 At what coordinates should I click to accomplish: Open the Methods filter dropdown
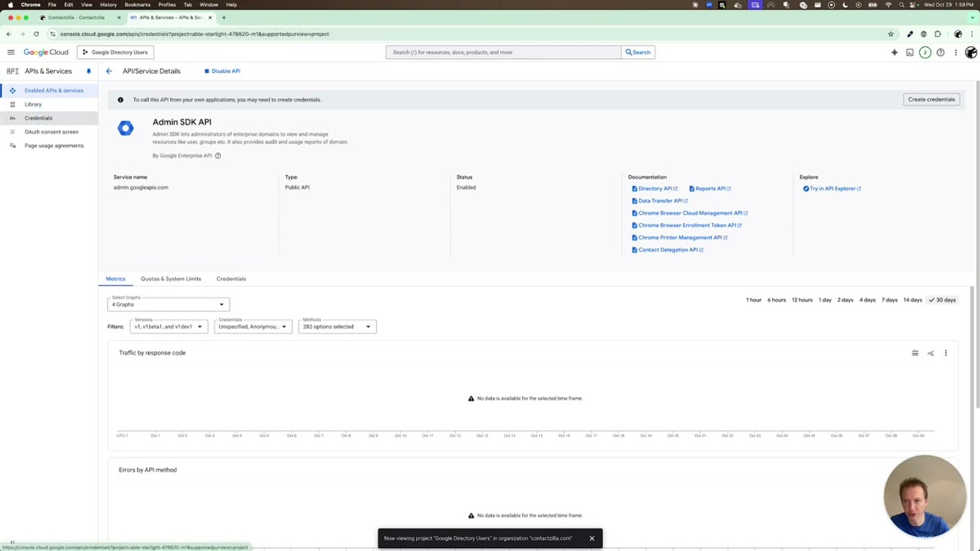(337, 327)
